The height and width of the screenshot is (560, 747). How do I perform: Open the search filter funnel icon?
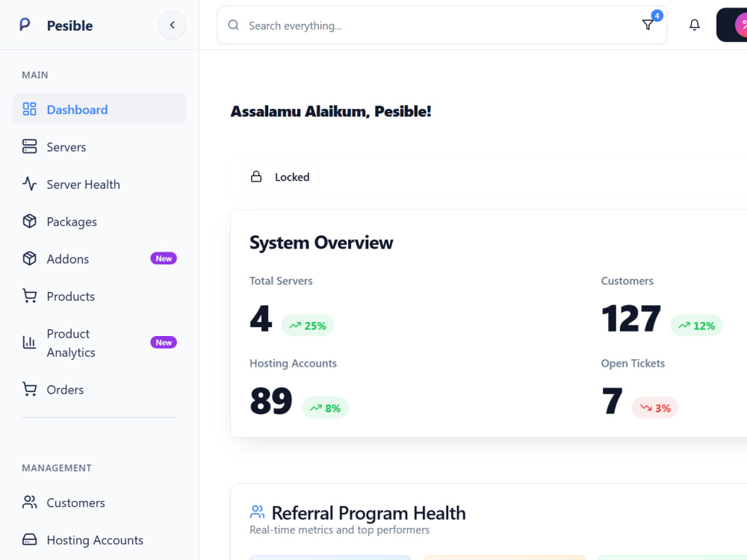coord(648,25)
